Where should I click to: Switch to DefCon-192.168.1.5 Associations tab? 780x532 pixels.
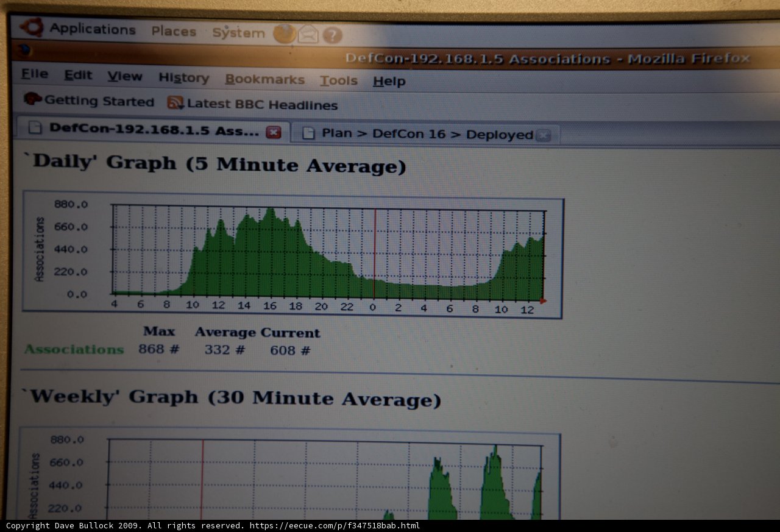[153, 129]
